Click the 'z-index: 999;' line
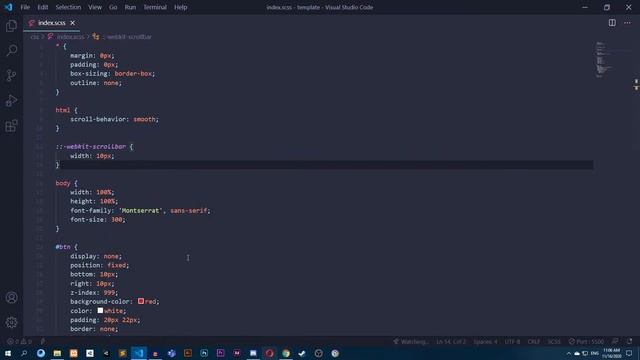 (x=94, y=292)
